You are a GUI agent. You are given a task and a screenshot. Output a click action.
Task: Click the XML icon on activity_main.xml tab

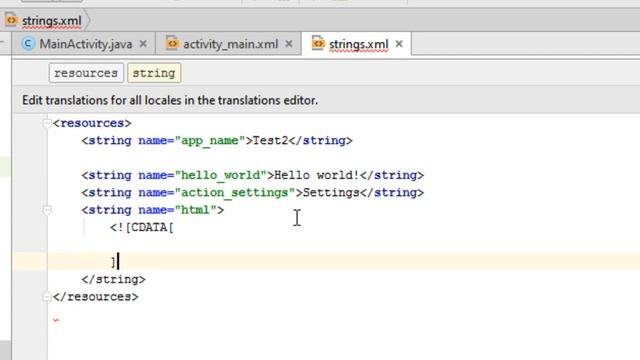coord(172,43)
